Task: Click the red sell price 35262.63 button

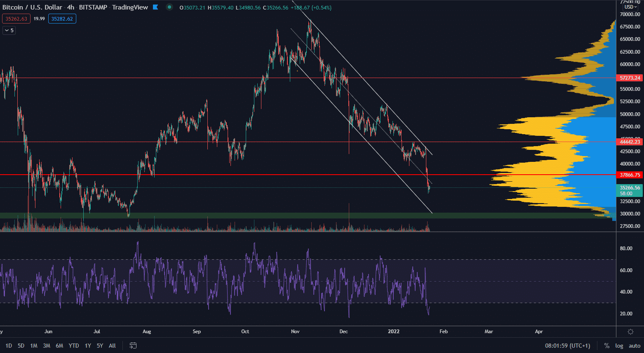Action: point(16,19)
